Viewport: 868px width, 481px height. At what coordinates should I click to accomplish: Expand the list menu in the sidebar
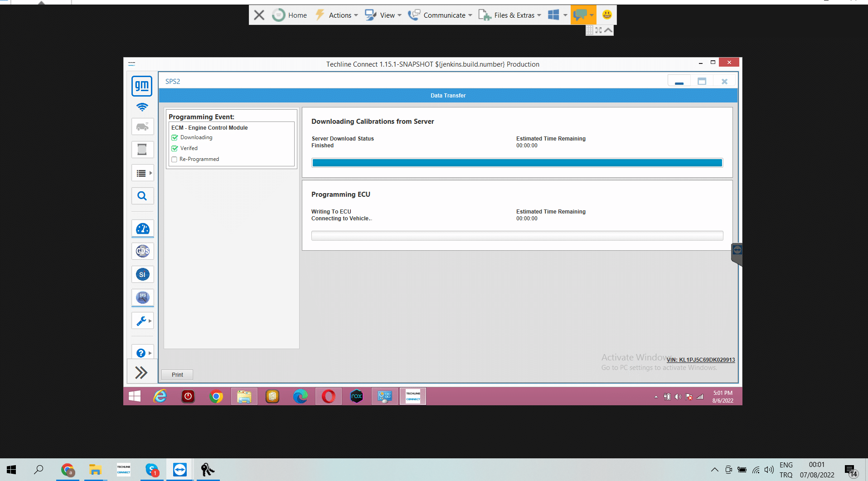coord(142,173)
